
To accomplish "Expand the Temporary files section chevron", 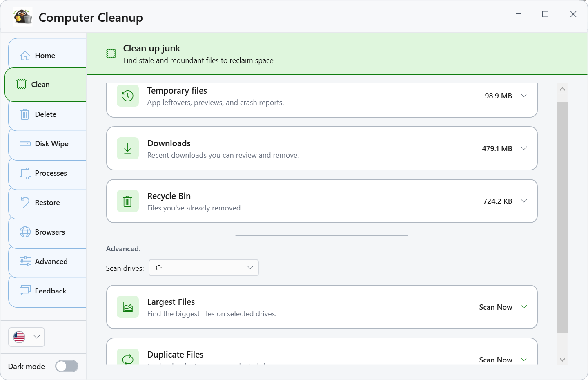I will (x=524, y=96).
